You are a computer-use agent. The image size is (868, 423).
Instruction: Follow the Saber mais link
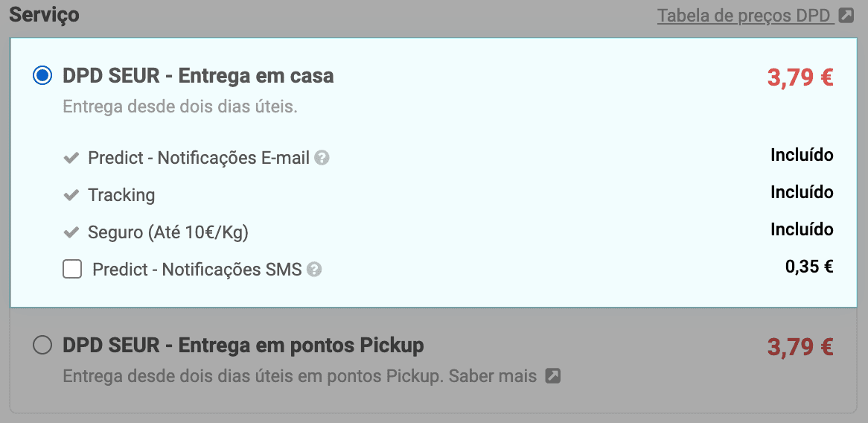pos(492,376)
